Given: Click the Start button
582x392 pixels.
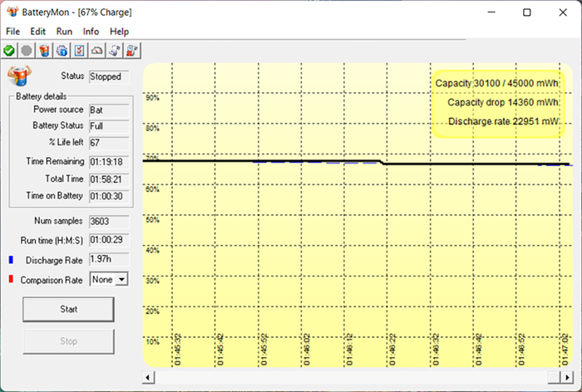Looking at the screenshot, I should tap(68, 309).
